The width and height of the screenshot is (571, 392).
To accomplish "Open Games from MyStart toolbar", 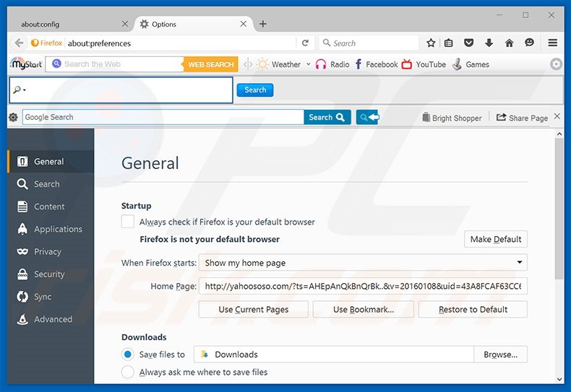I will coord(471,64).
